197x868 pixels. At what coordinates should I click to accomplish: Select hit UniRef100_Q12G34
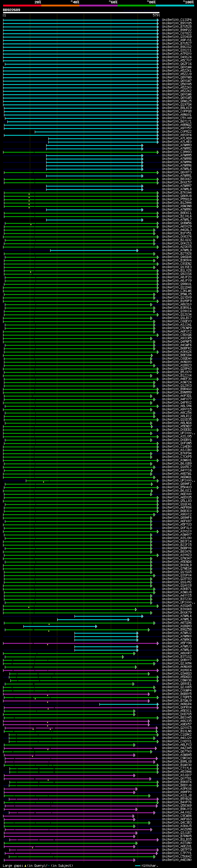(177, 314)
